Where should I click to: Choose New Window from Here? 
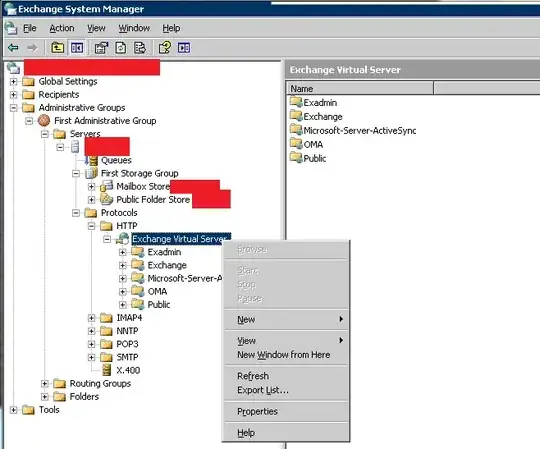[x=286, y=355]
